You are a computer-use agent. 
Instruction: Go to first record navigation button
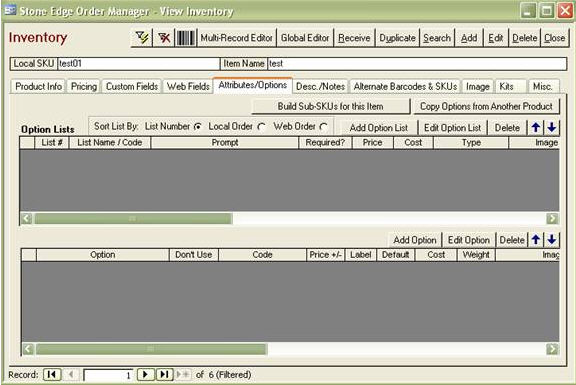[x=52, y=374]
